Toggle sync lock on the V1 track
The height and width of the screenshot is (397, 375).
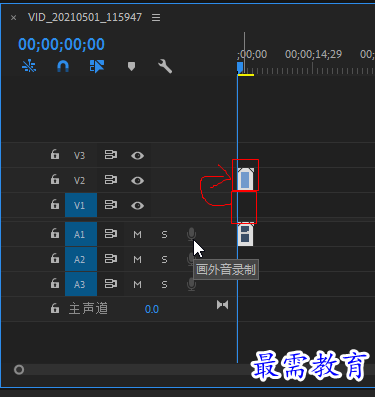click(111, 204)
